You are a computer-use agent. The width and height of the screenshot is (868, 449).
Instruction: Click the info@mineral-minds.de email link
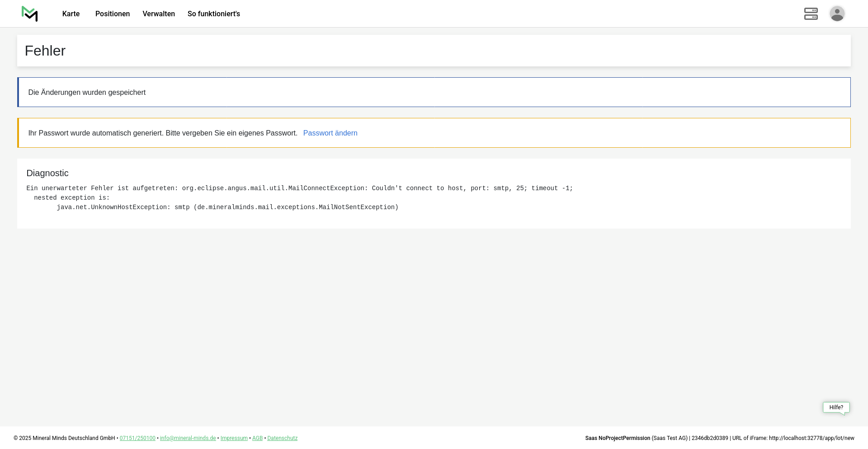[x=188, y=438]
